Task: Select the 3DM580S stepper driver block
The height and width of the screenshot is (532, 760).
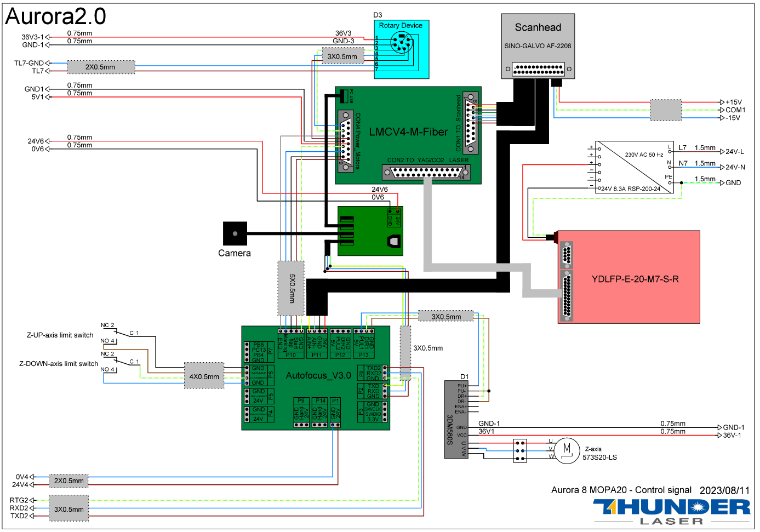Action: point(456,419)
